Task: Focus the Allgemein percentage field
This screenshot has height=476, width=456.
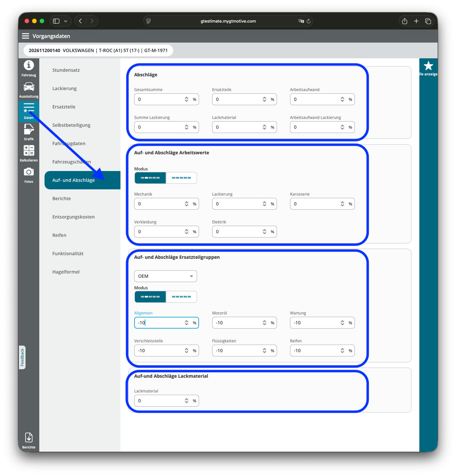Action: click(x=167, y=323)
